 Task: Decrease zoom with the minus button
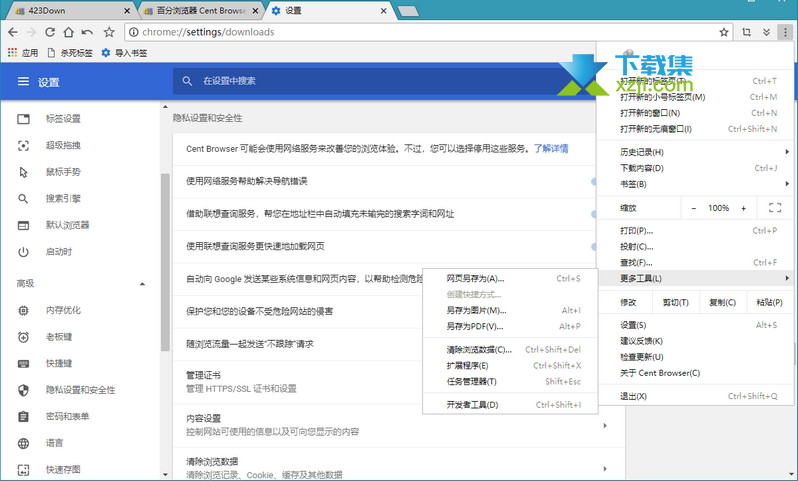click(694, 208)
